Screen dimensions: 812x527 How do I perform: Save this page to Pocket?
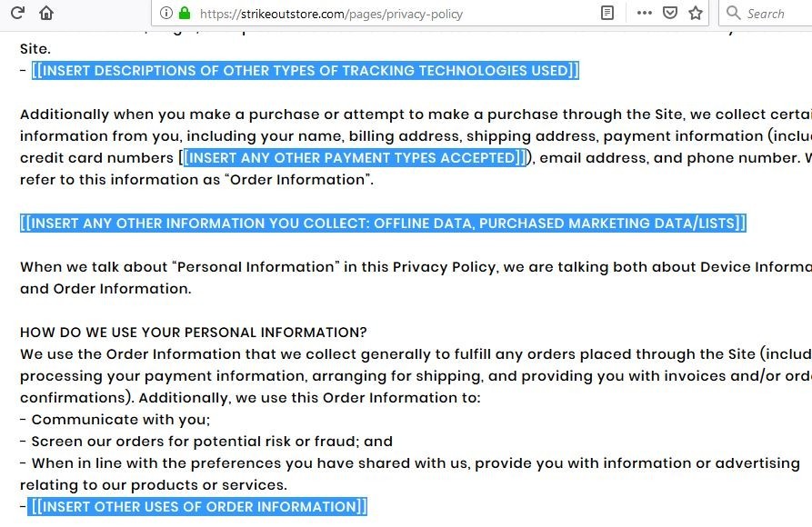click(670, 14)
